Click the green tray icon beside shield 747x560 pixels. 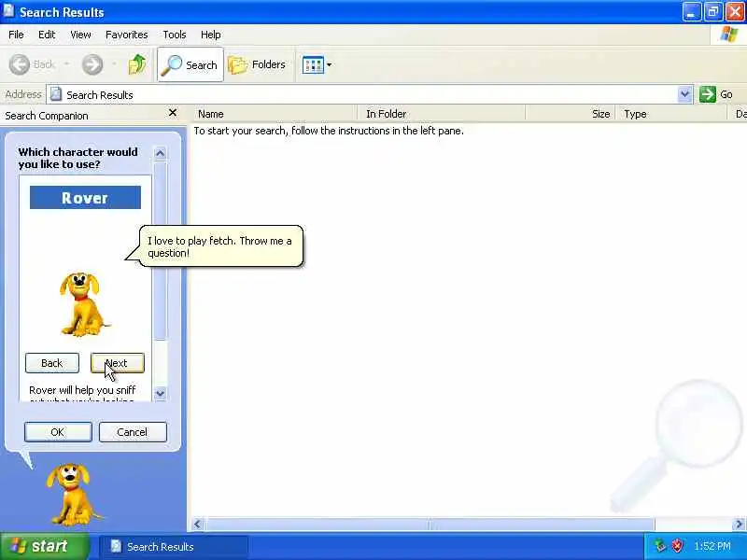[x=659, y=546]
